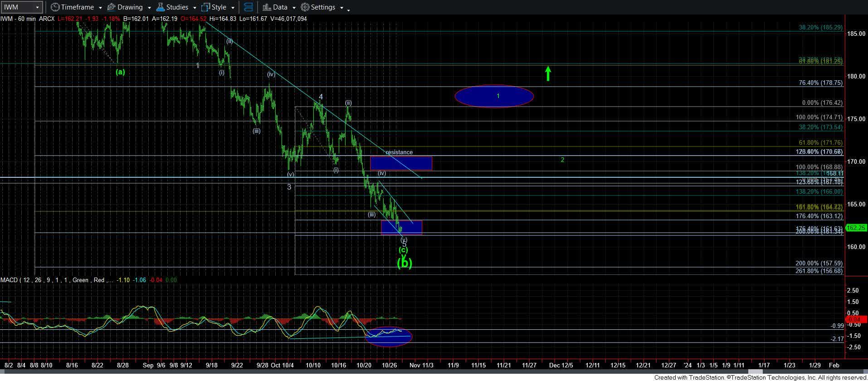Click the IWM symbol entry field
The width and height of the screenshot is (868, 381).
(x=17, y=7)
